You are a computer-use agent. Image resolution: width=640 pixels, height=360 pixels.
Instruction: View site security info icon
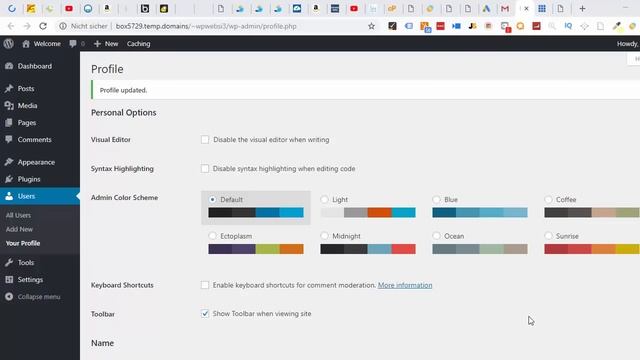[x=63, y=26]
